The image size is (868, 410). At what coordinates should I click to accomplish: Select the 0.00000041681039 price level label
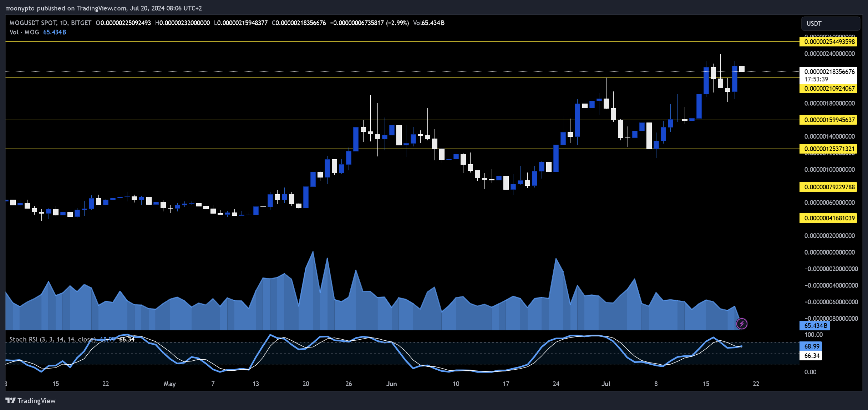click(x=828, y=218)
